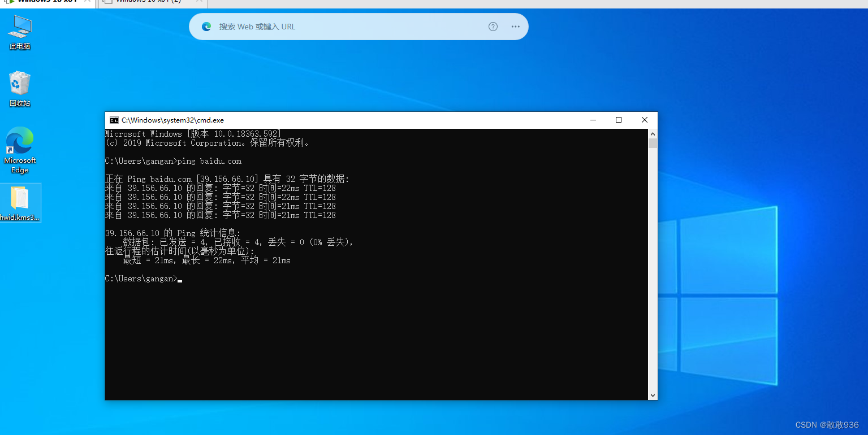Image resolution: width=868 pixels, height=435 pixels.
Task: Maximize the cmd.exe window
Action: click(x=619, y=120)
